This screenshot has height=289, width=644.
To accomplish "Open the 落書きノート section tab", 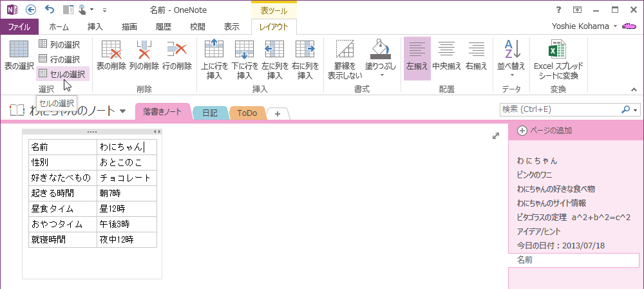I will [162, 111].
